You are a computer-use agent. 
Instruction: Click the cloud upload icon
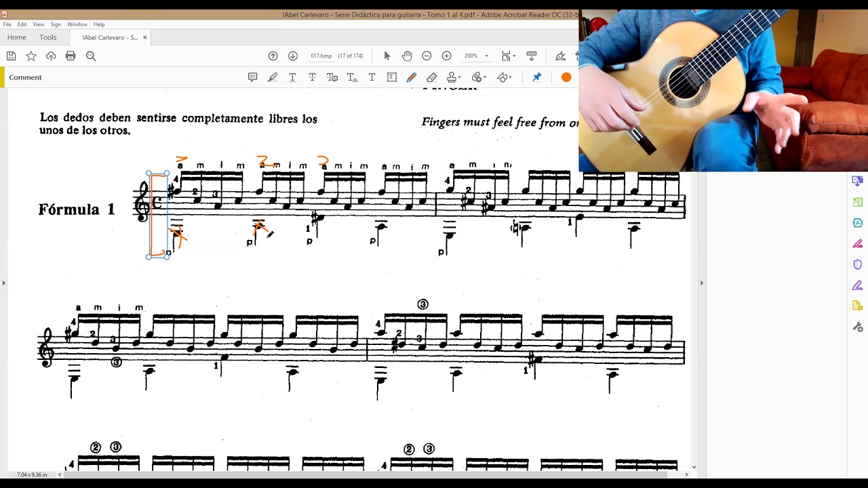click(51, 56)
